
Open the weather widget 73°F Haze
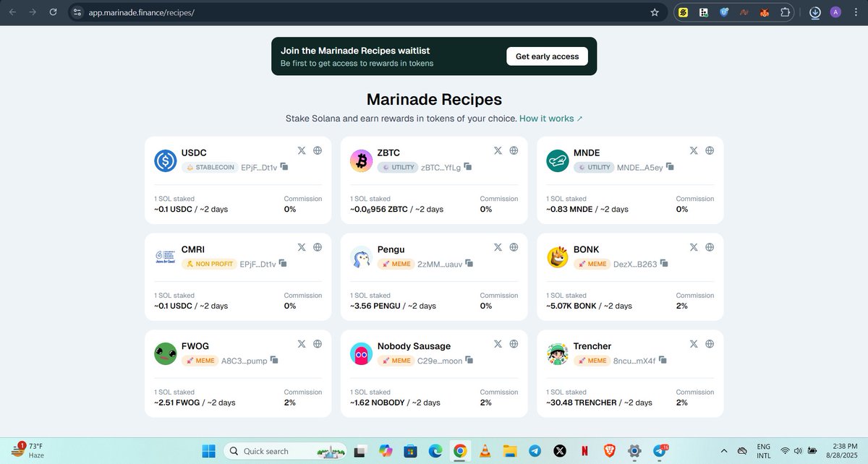(29, 450)
